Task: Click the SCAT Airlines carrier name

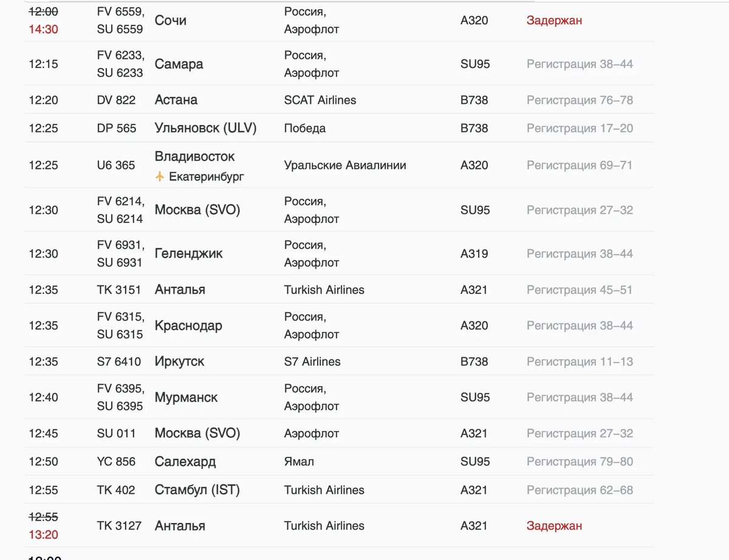Action: coord(320,100)
